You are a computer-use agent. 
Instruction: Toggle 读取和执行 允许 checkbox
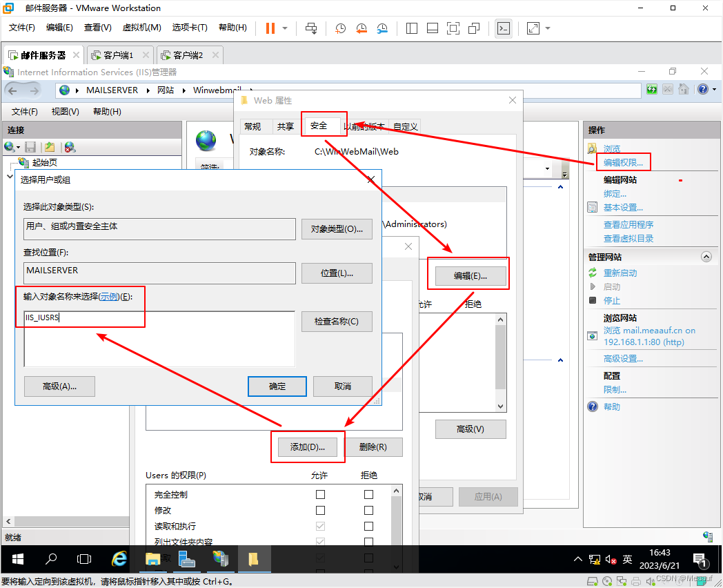(321, 526)
